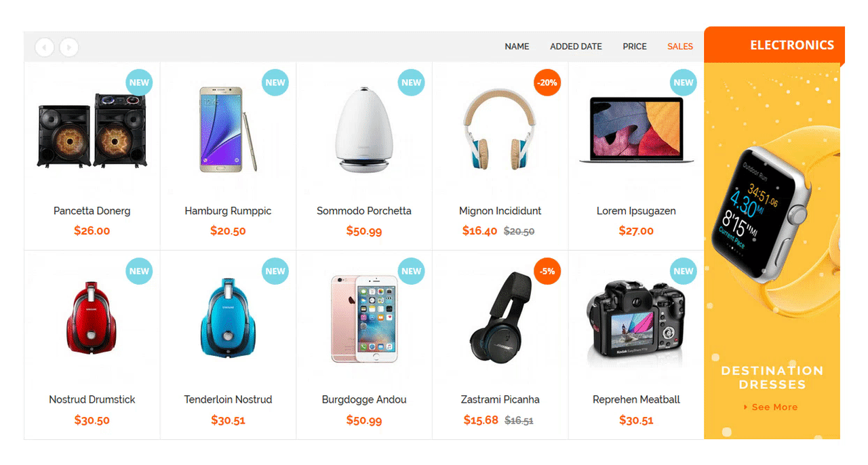
Task: Open the Sommodo Porchetta product link
Action: pyautogui.click(x=364, y=211)
